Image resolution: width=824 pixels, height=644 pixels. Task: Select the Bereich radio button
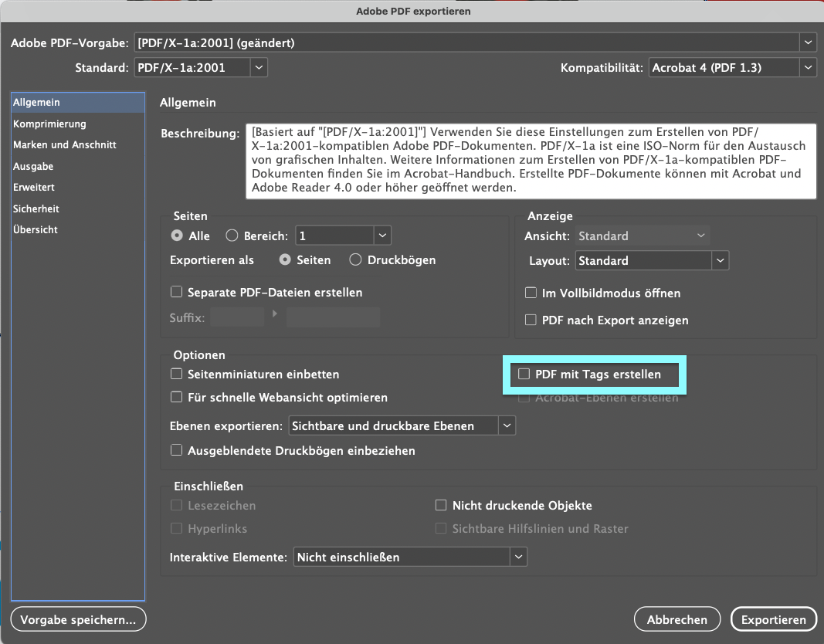[232, 236]
